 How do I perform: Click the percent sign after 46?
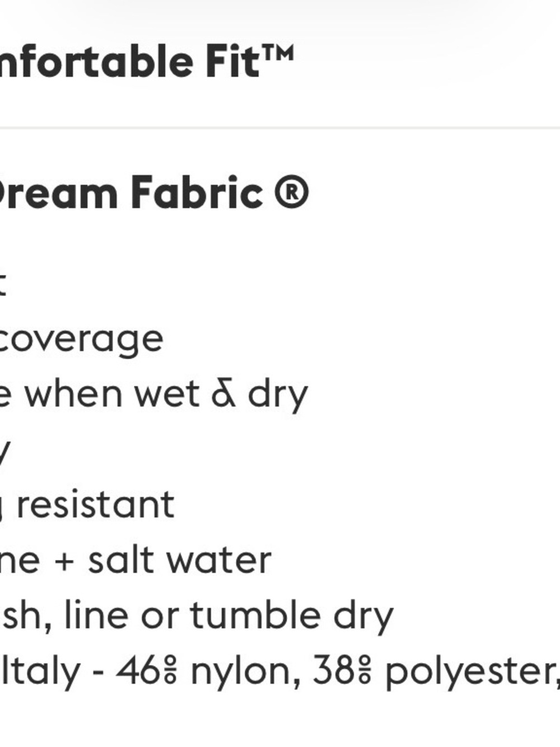(170, 671)
